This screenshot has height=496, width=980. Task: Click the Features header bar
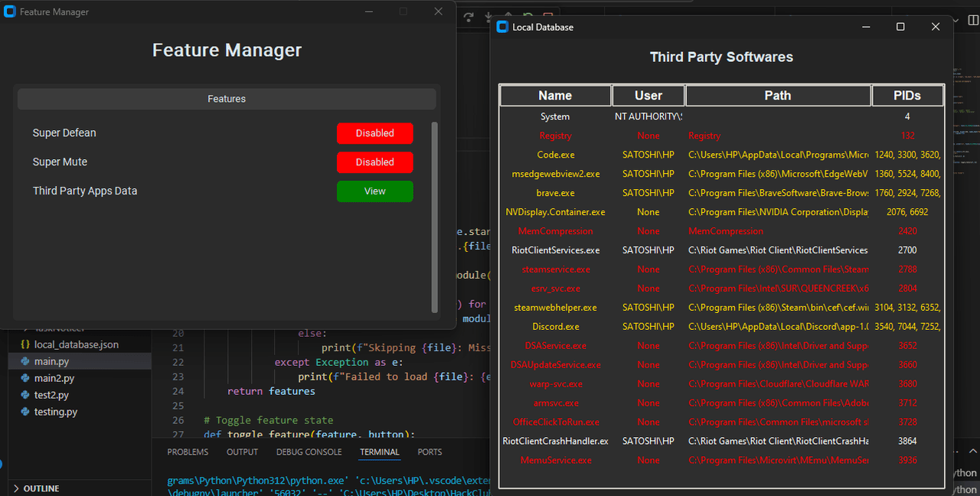(227, 99)
